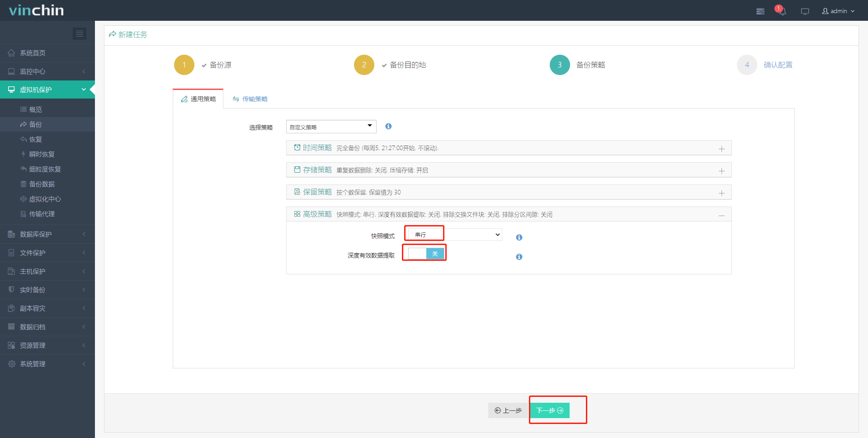Click the 下一步 button
868x438 pixels.
[550, 410]
